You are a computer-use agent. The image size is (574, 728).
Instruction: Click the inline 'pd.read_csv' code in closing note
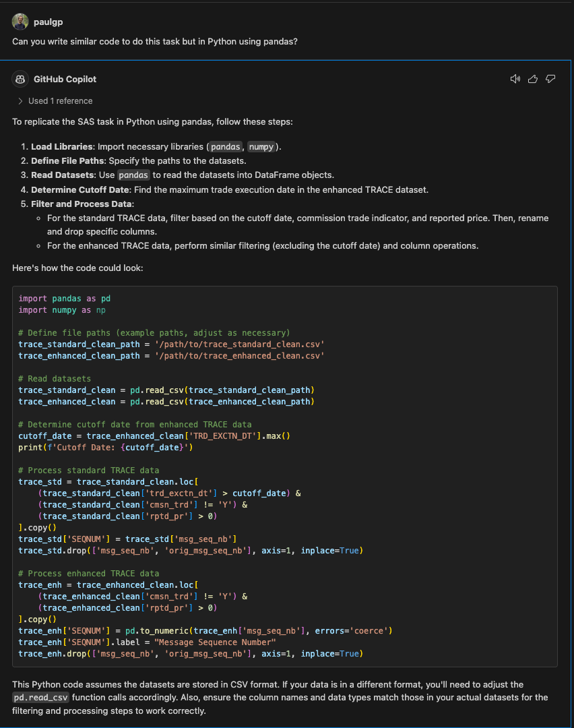tap(41, 698)
